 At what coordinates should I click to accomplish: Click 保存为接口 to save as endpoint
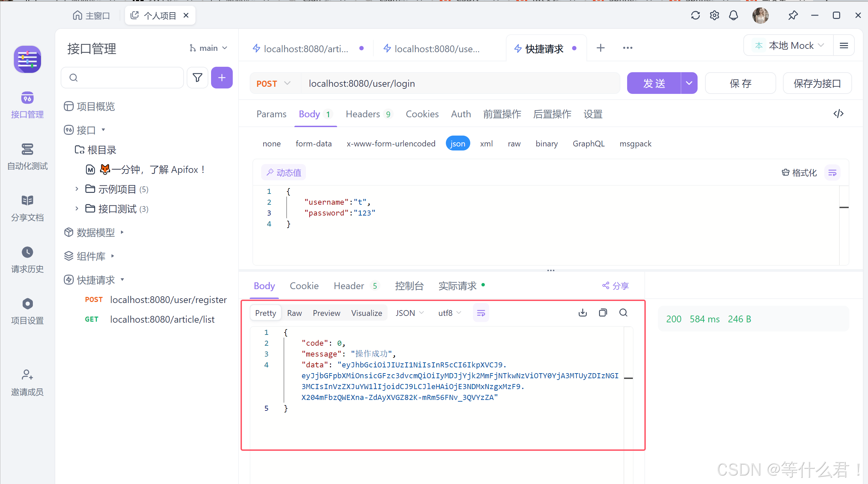pyautogui.click(x=817, y=83)
